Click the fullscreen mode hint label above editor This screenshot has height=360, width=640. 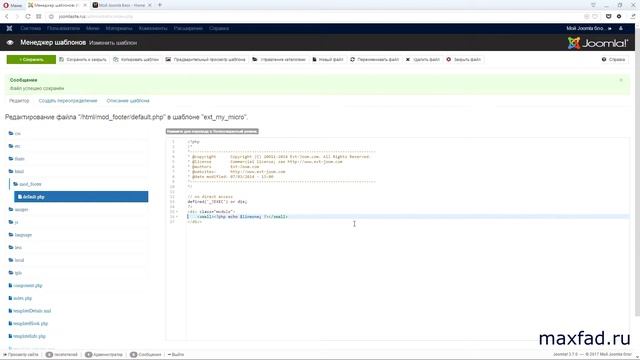[x=212, y=131]
